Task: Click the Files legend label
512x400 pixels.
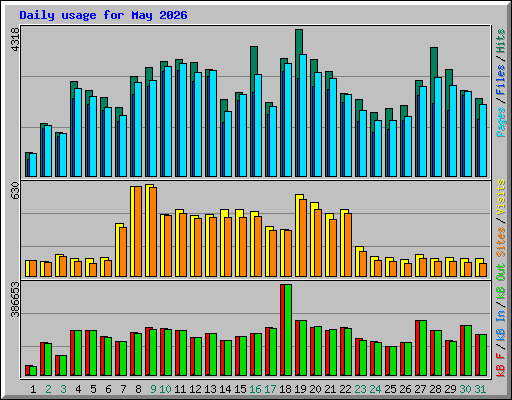Action: [501, 80]
